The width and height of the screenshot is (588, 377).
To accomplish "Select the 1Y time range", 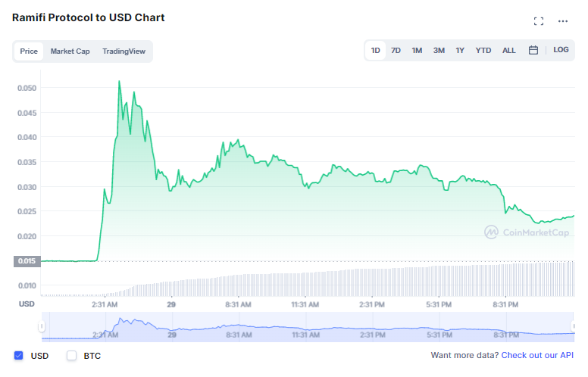I will (460, 50).
